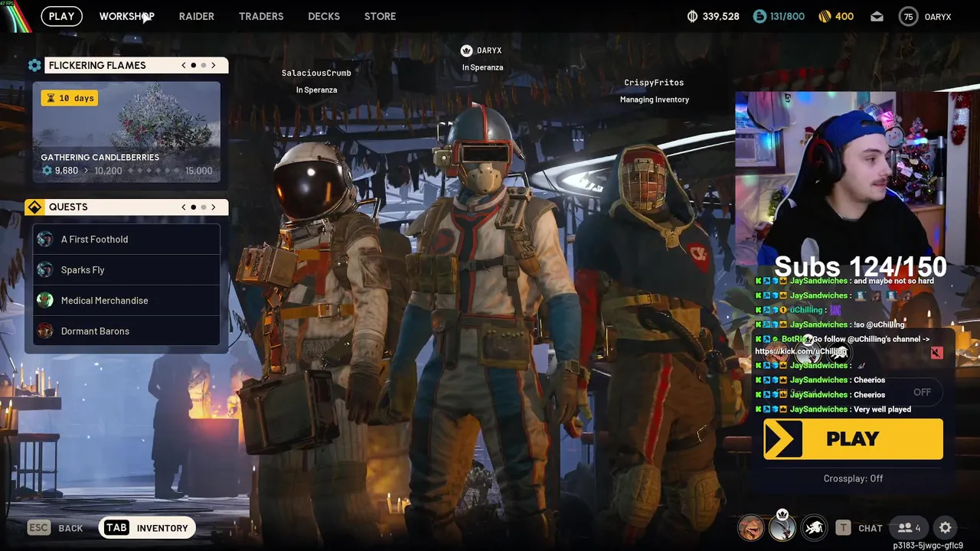
Task: Click the yellow striped token icon beside 400
Action: (825, 16)
